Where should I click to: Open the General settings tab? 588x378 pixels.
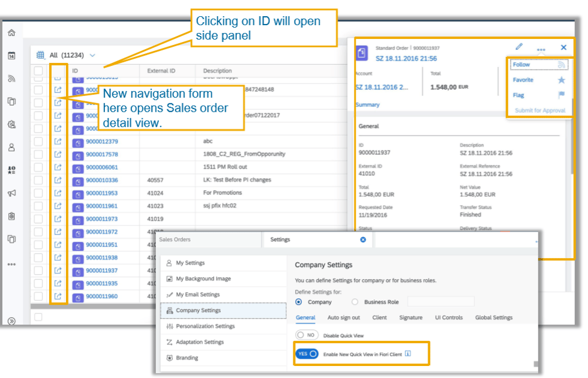305,317
